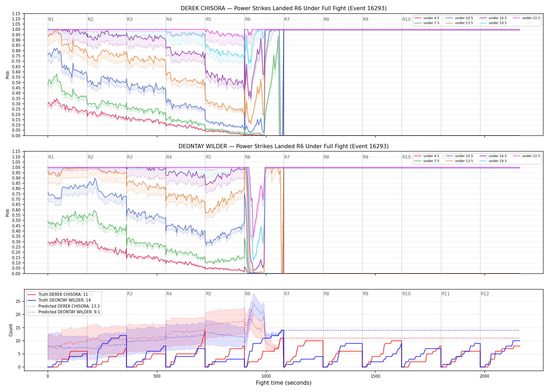The image size is (549, 392).
Task: Click the R9 round marker in Chisora chart
Action: [x=365, y=19]
